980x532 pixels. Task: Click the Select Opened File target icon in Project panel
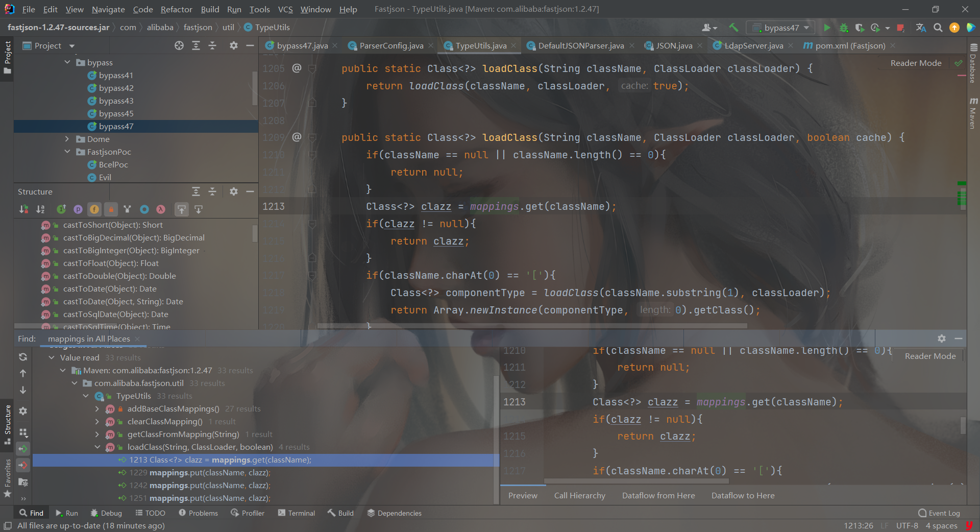179,45
